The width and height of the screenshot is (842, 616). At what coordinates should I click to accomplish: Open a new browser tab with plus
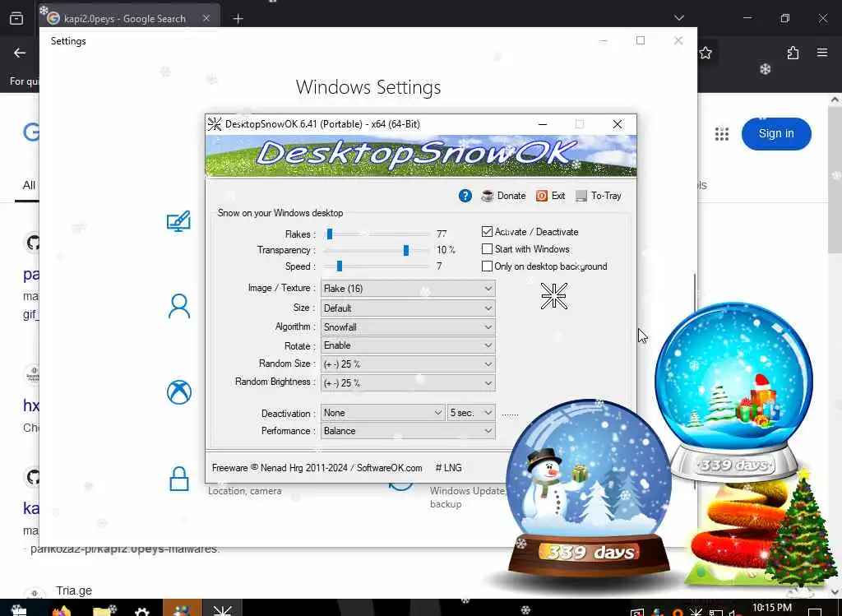(238, 19)
